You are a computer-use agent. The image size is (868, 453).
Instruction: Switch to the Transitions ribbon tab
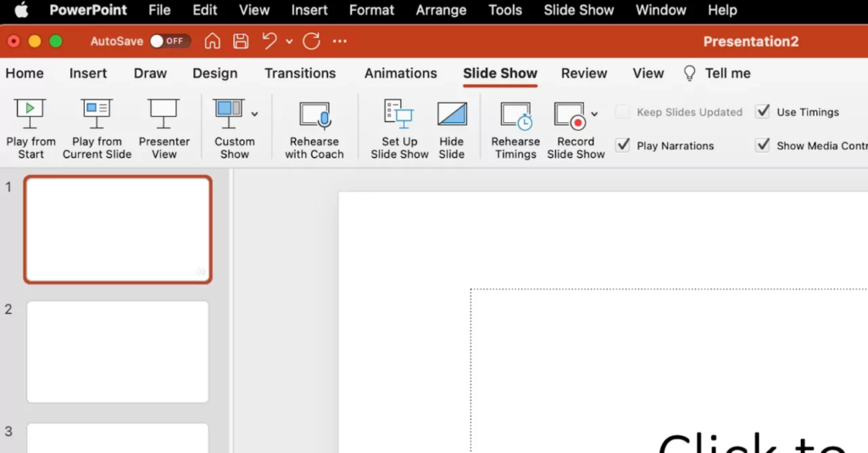(x=300, y=73)
